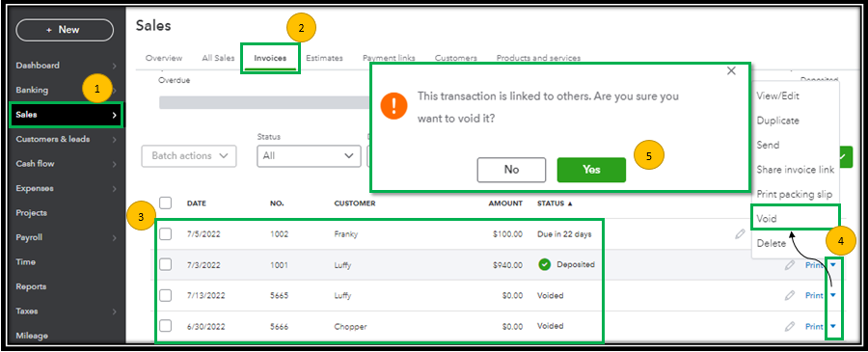Tick checkbox for invoice 5666 Chopper
This screenshot has width=868, height=352.
166,326
